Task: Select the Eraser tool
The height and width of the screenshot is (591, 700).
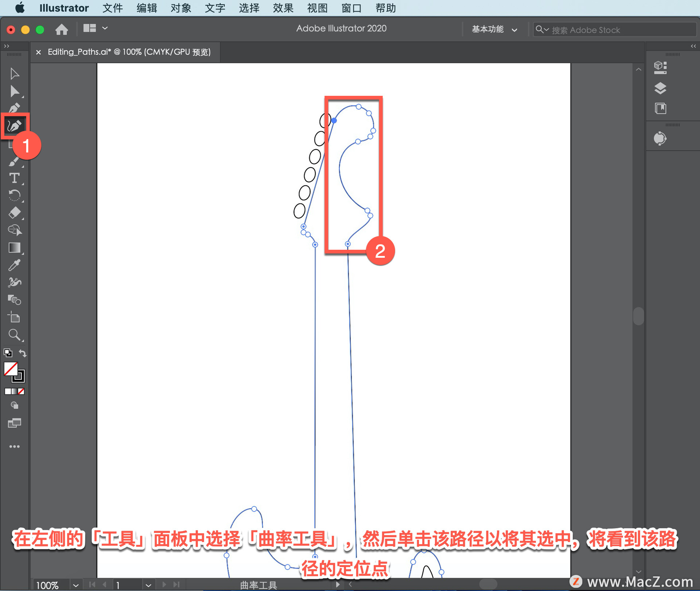Action: point(15,213)
